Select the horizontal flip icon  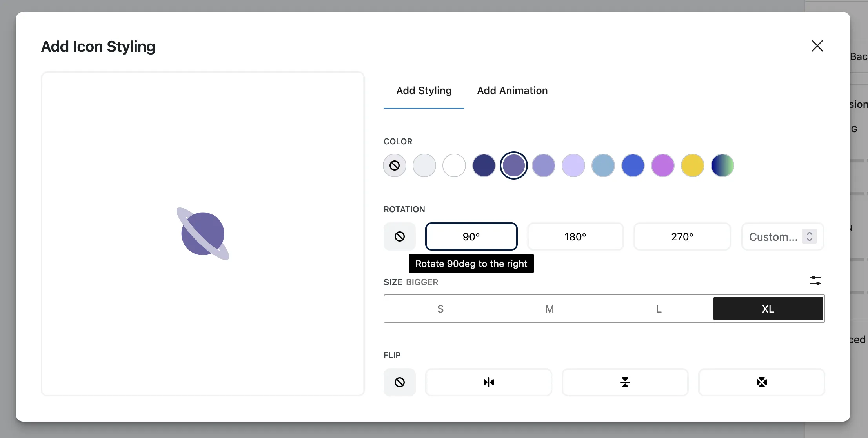coord(488,382)
